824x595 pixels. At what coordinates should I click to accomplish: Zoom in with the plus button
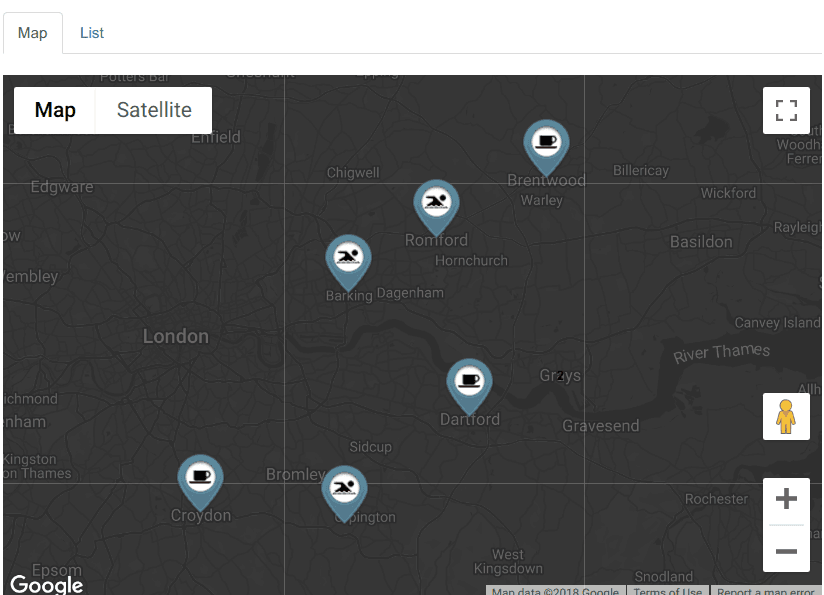click(786, 499)
